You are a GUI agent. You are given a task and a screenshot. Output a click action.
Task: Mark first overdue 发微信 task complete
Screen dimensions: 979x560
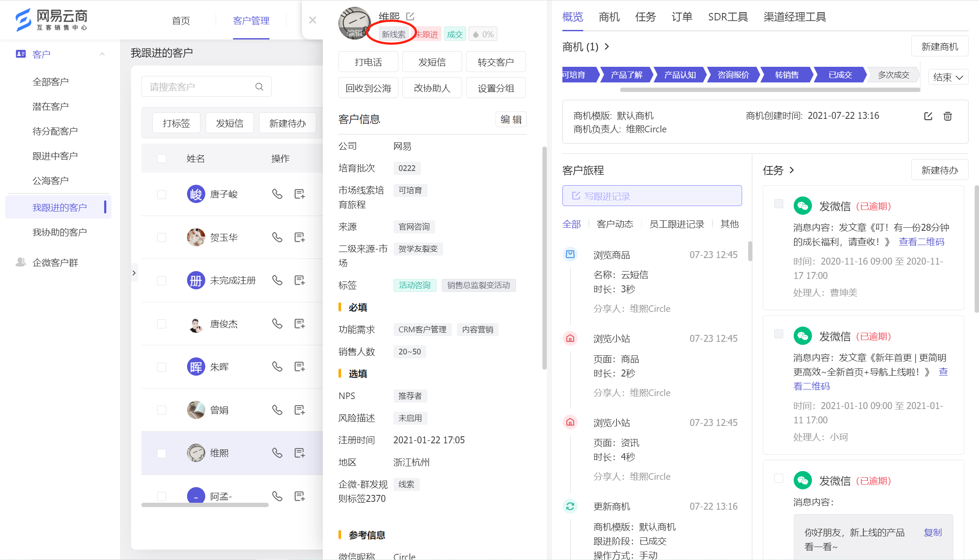(779, 203)
